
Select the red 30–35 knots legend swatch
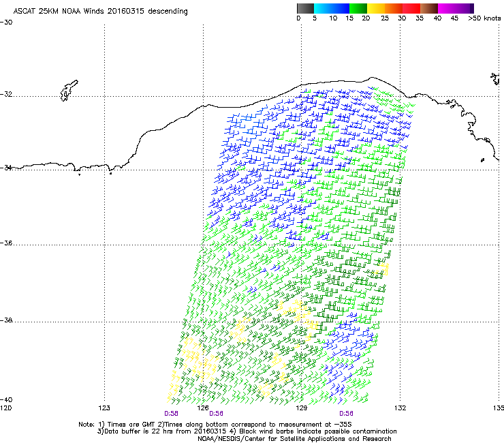point(411,8)
